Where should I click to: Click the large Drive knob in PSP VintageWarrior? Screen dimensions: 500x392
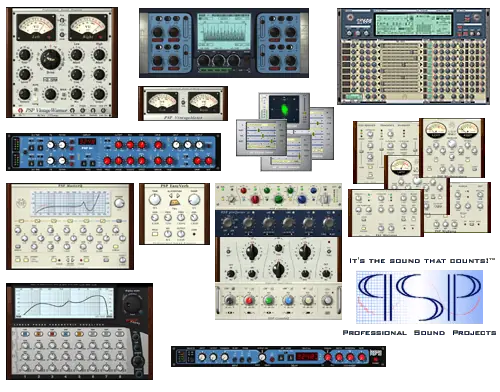point(51,59)
